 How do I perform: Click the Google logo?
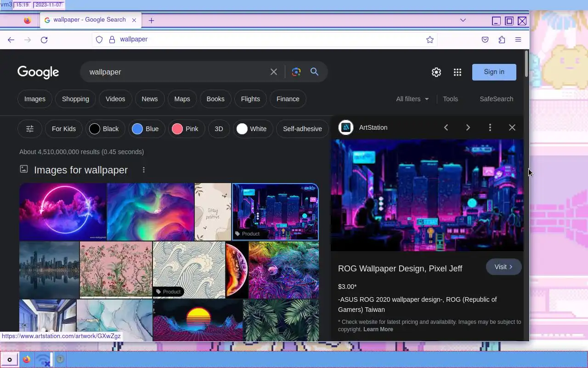tap(38, 72)
